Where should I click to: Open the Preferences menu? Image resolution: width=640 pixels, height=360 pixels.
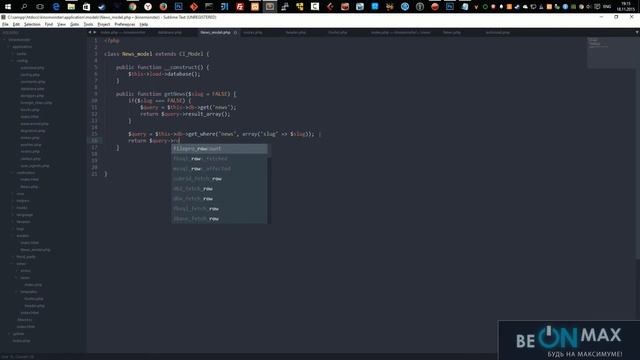pyautogui.click(x=124, y=24)
